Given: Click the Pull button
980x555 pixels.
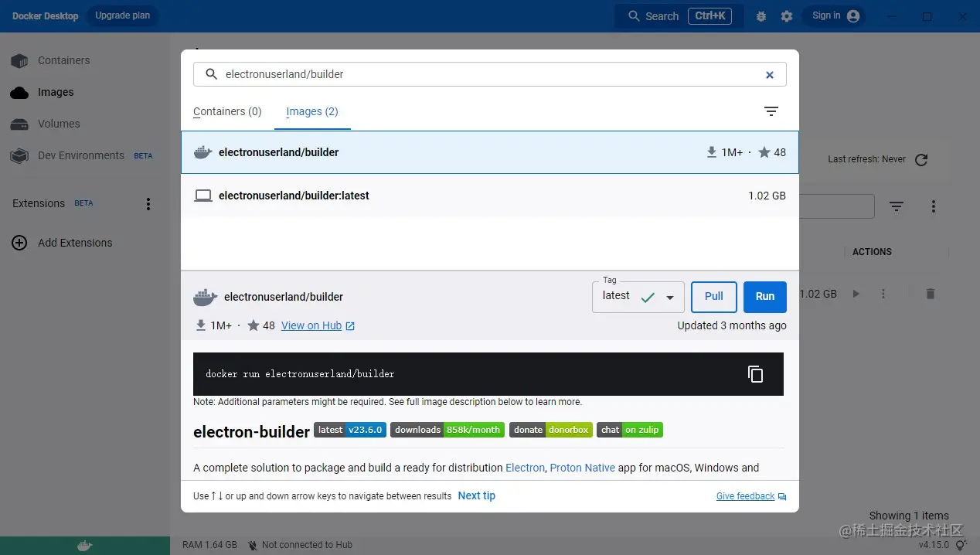Looking at the screenshot, I should click(713, 296).
